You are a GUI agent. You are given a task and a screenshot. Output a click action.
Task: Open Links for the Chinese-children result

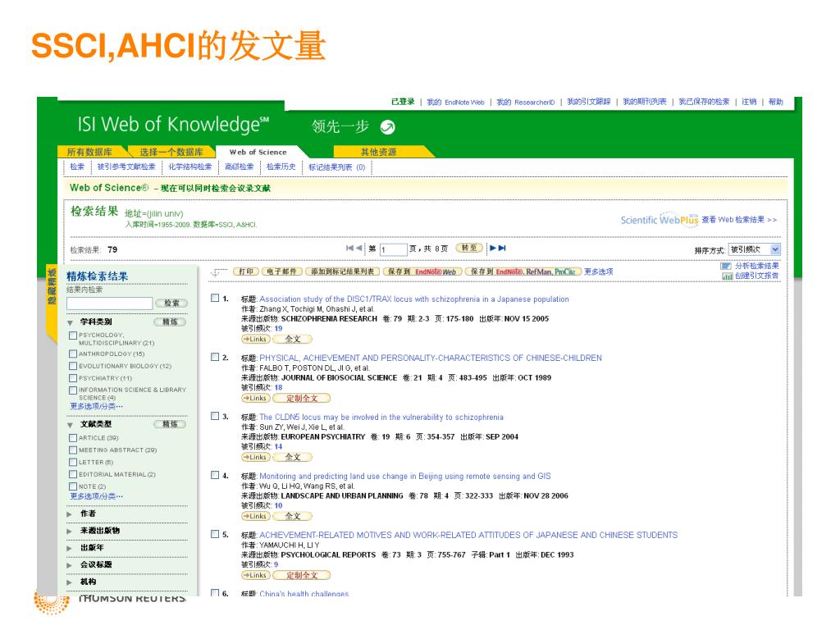click(x=256, y=398)
